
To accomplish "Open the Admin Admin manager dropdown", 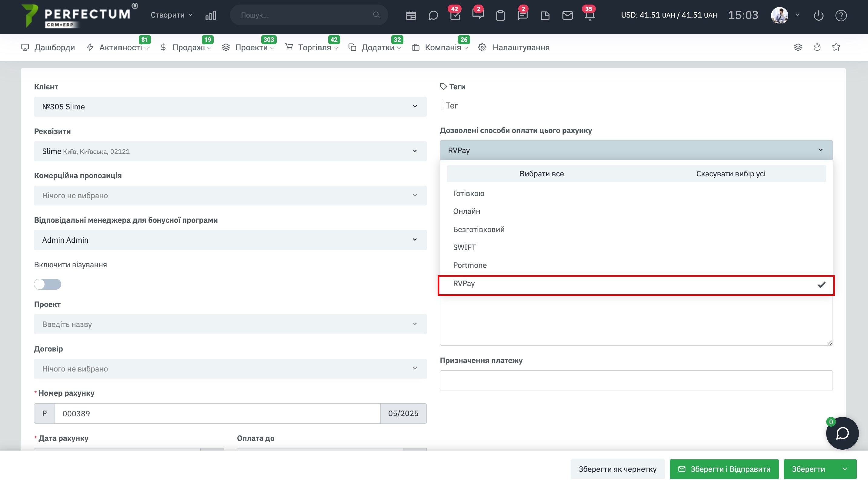I will pos(230,240).
